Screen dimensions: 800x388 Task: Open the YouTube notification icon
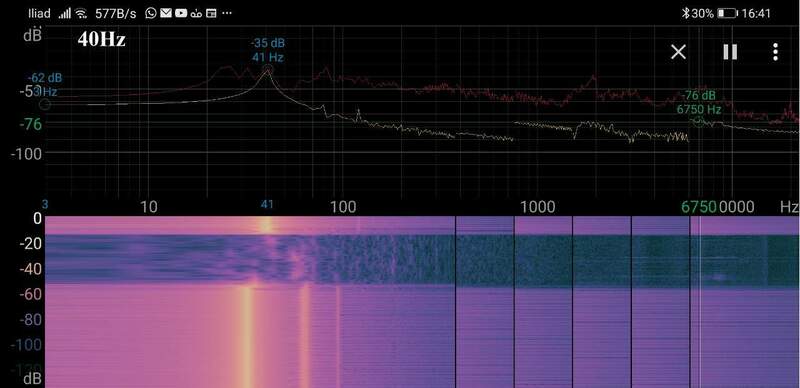pyautogui.click(x=181, y=13)
